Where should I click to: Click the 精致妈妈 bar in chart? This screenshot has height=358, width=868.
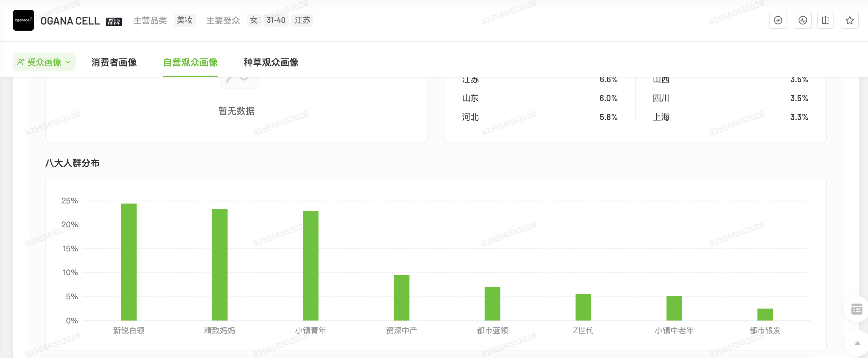(x=220, y=265)
